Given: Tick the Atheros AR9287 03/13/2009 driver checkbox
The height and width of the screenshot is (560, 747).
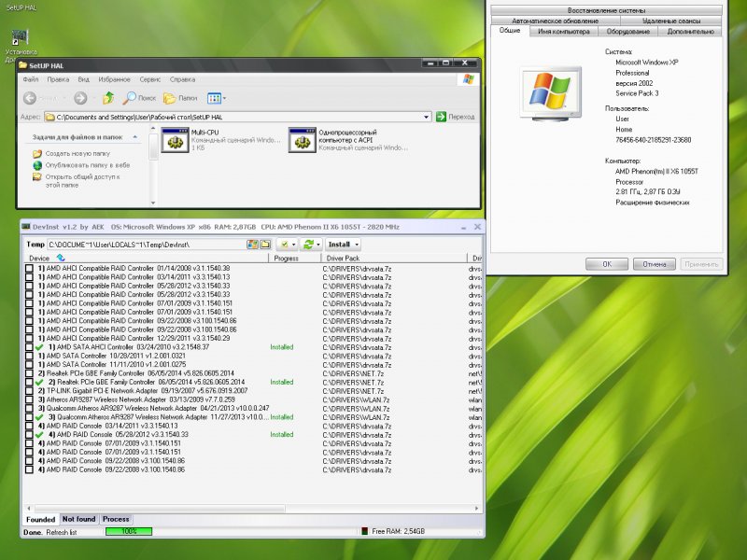Looking at the screenshot, I should coord(29,399).
